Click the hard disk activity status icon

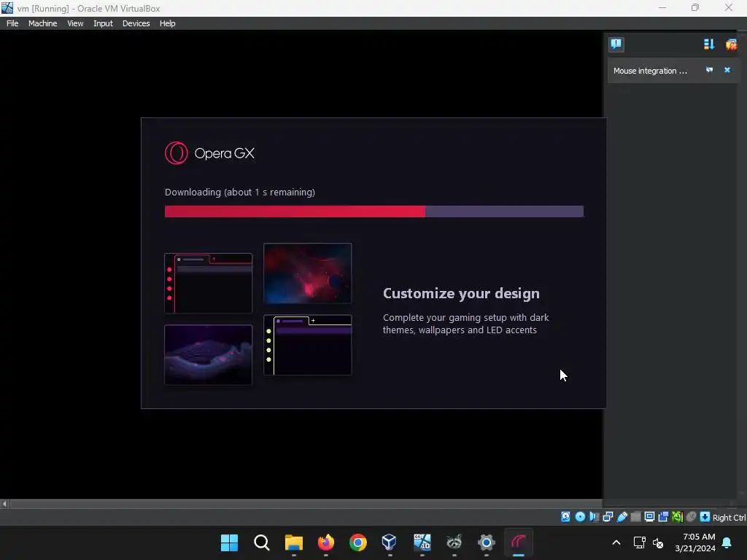[565, 517]
